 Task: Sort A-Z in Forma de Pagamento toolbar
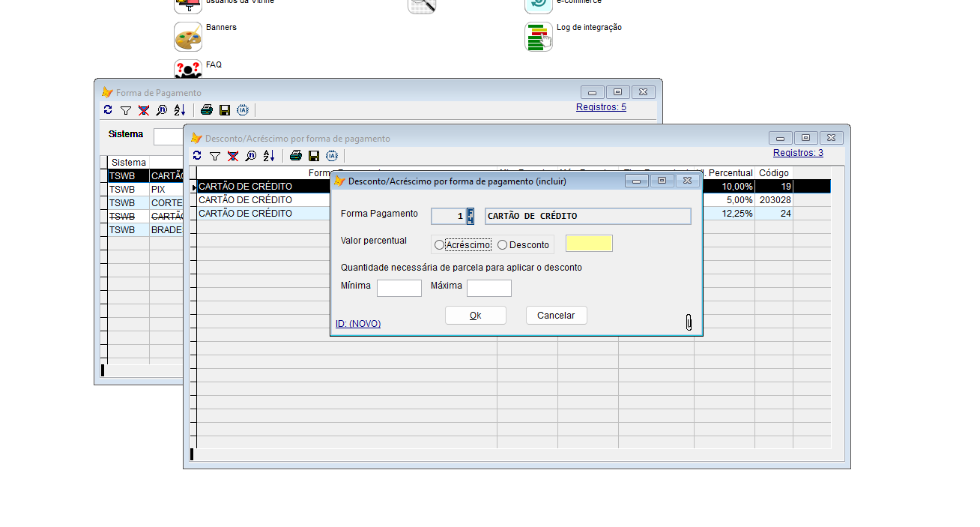click(x=180, y=110)
